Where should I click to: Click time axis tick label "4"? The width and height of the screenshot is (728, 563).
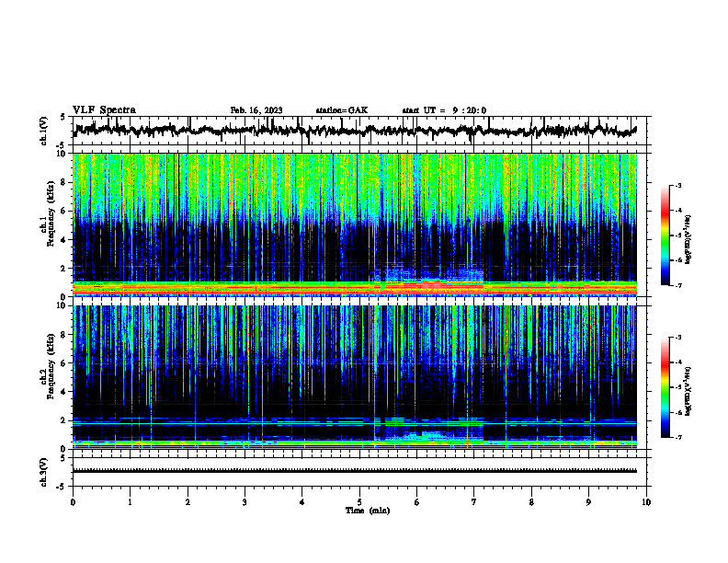(x=302, y=502)
